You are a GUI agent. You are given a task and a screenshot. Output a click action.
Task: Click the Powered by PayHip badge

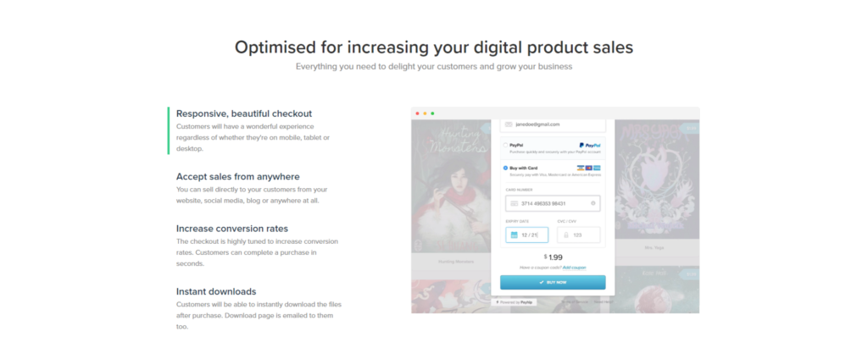click(x=515, y=301)
